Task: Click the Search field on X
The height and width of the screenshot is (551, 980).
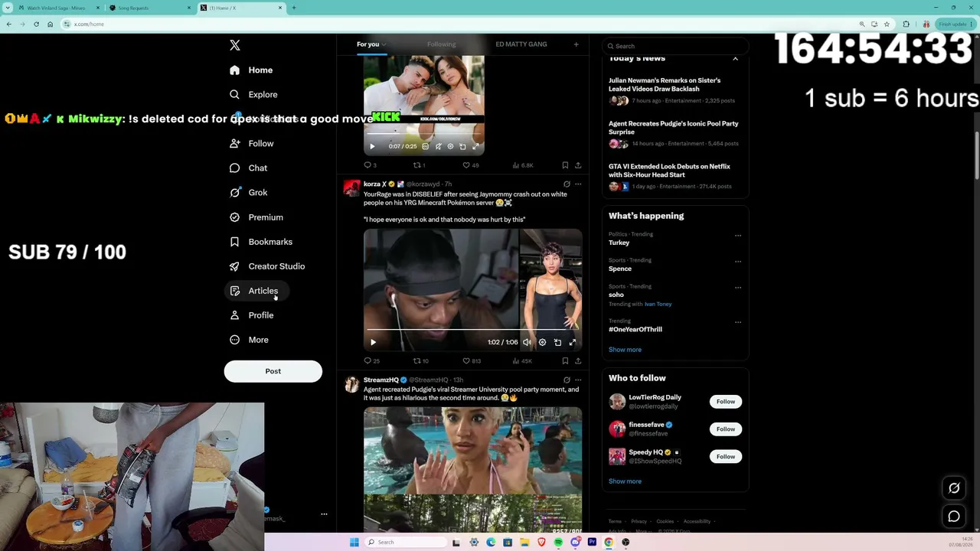Action: coord(675,46)
